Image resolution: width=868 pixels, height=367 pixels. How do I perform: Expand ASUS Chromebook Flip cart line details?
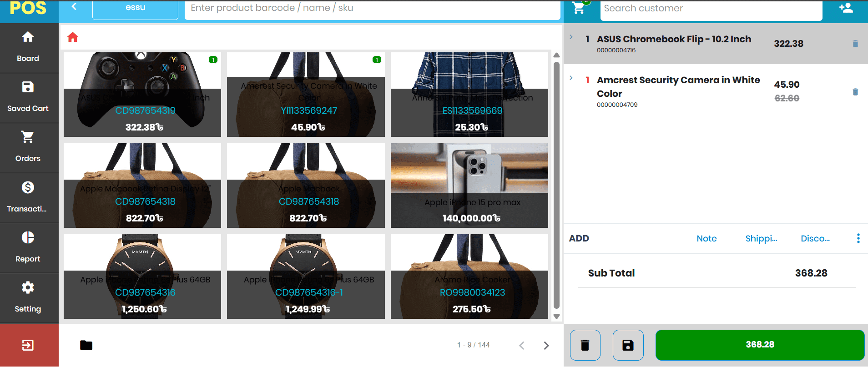pos(571,37)
